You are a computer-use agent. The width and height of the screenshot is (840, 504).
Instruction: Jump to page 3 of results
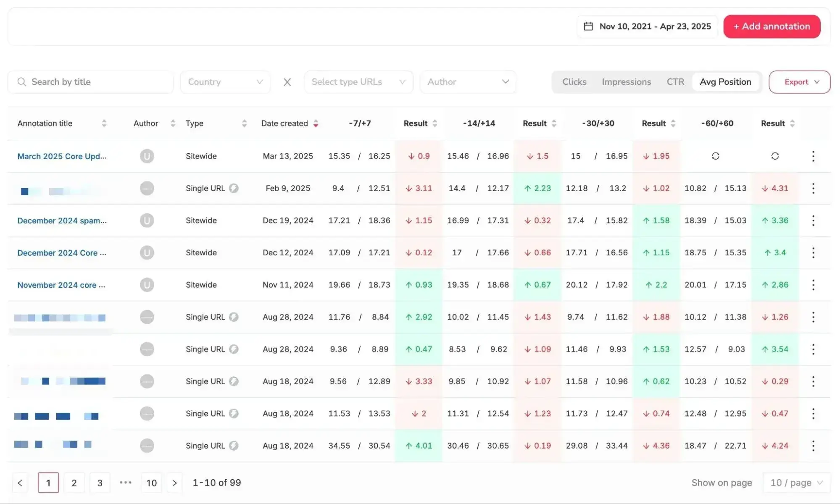click(x=100, y=483)
